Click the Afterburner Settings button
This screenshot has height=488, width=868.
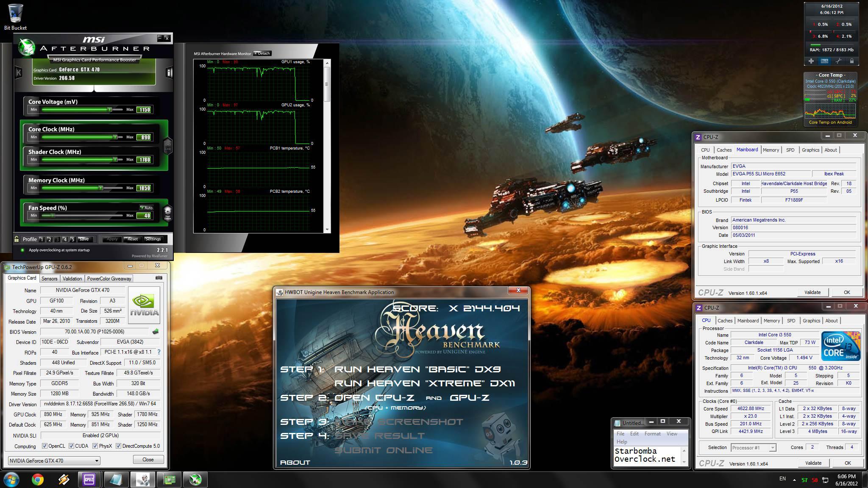click(153, 239)
